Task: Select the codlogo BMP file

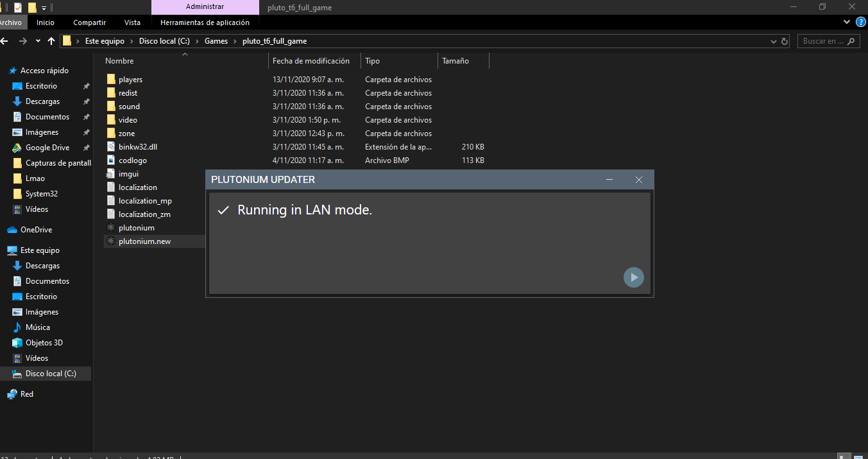Action: (132, 160)
